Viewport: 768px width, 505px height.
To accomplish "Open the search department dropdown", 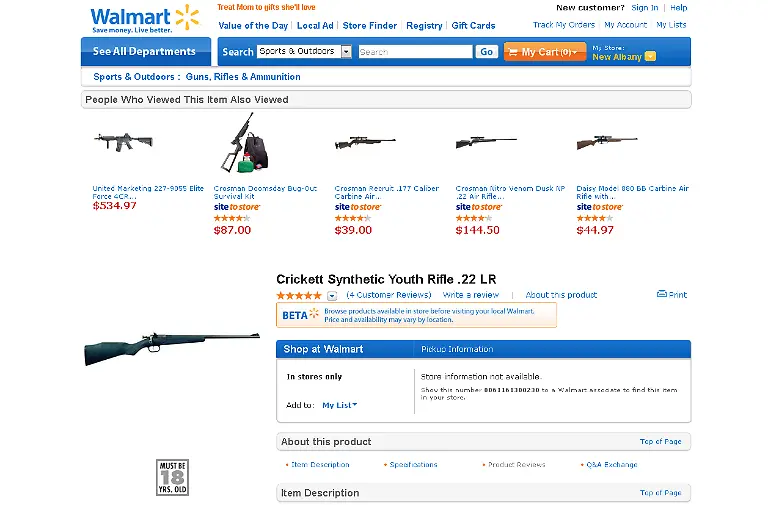I will pyautogui.click(x=346, y=52).
